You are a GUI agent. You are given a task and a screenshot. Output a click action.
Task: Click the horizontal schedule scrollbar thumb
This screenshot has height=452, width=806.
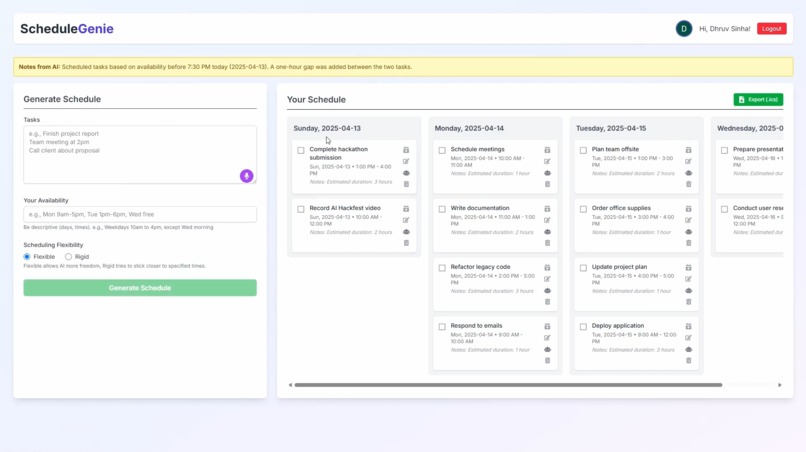click(x=508, y=385)
